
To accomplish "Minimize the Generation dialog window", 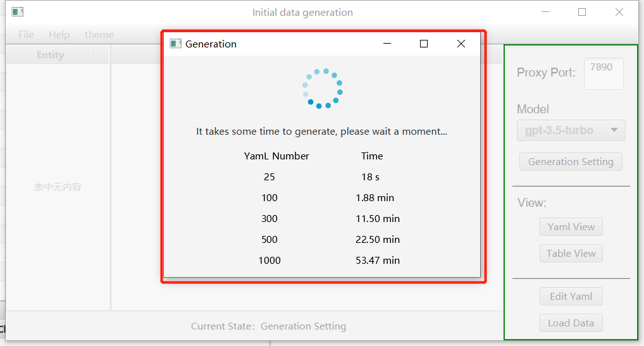I will [387, 44].
